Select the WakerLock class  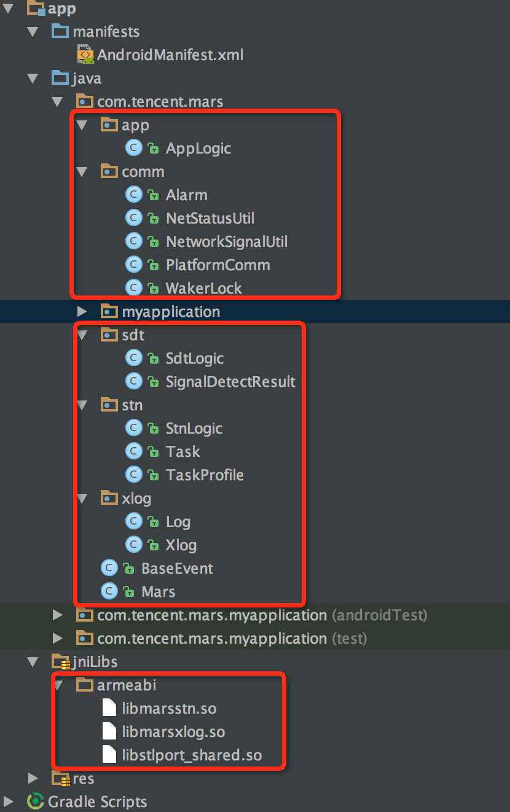pyautogui.click(x=203, y=288)
